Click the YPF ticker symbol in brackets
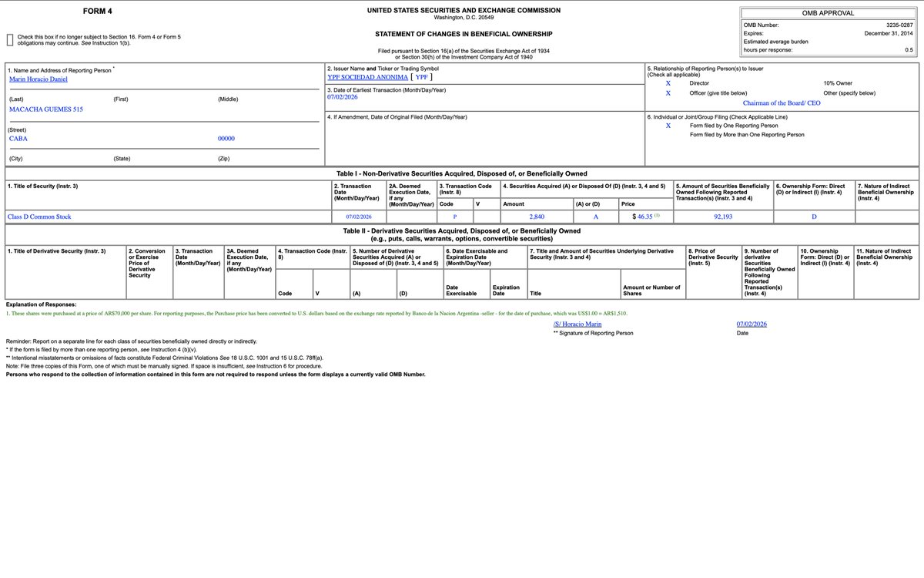Viewport: 924px width, 578px height. click(x=421, y=77)
